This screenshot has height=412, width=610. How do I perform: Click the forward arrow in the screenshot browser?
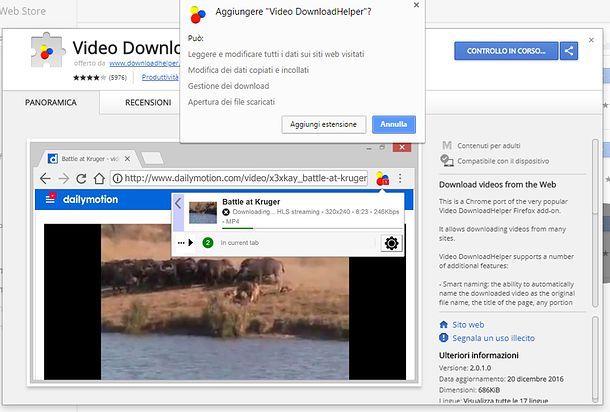63,179
